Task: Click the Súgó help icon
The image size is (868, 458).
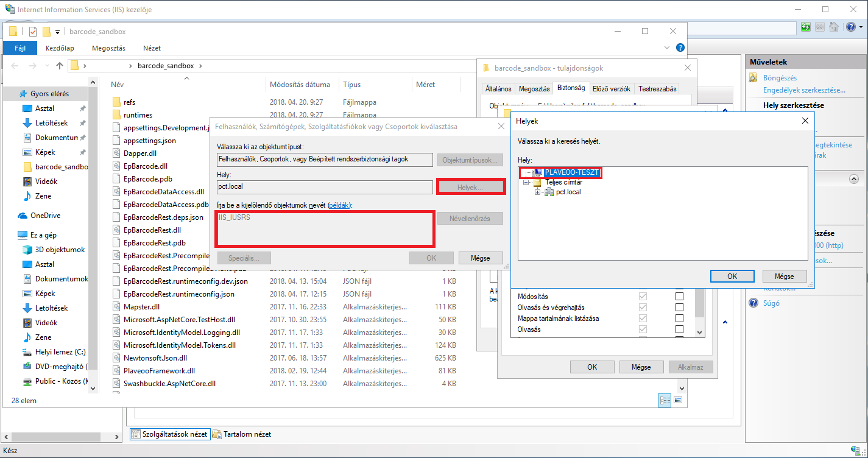Action: (x=753, y=303)
